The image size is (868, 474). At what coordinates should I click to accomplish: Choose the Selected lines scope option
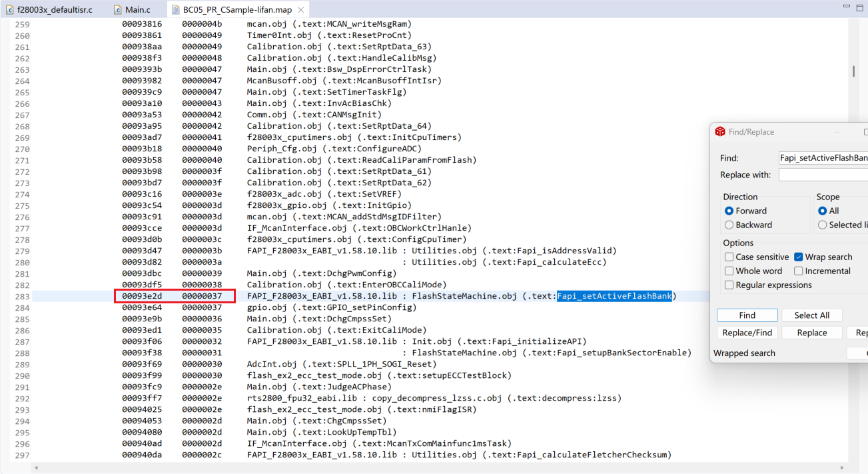point(823,225)
